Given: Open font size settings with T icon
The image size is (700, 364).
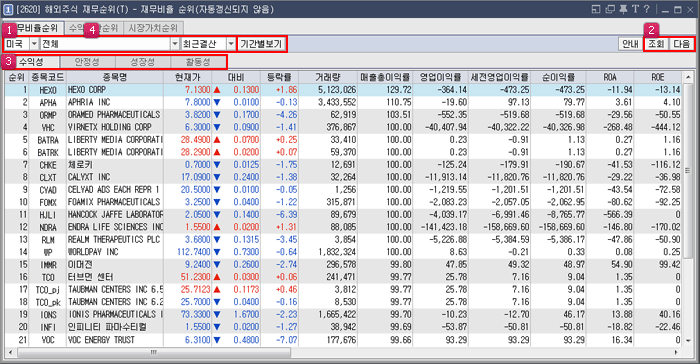Looking at the screenshot, I should (x=635, y=9).
